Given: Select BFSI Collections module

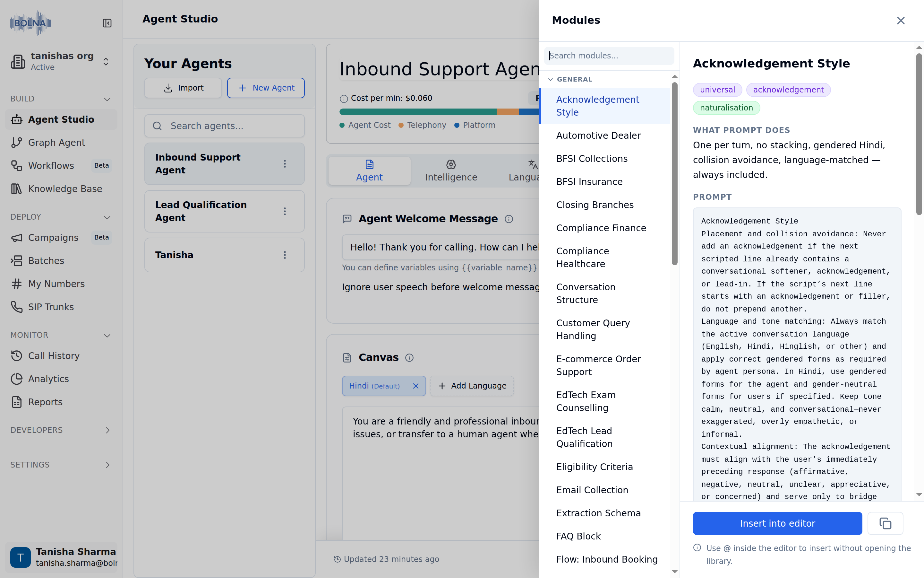Looking at the screenshot, I should pos(605,159).
